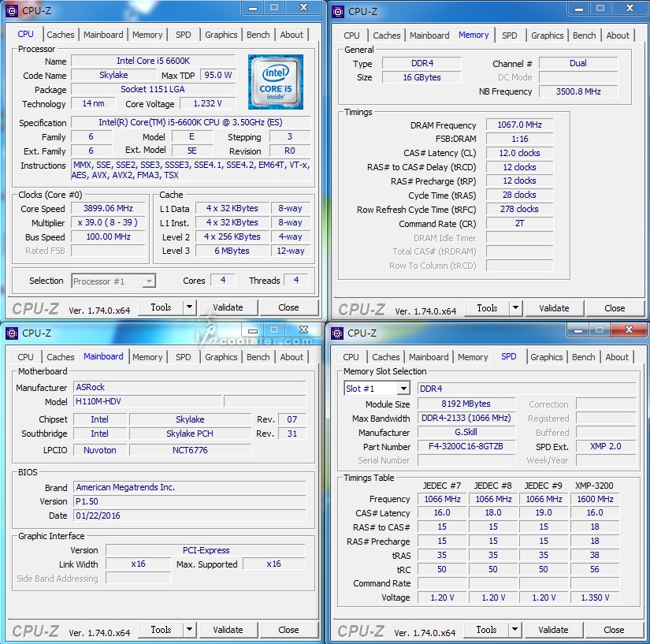The image size is (650, 644).
Task: Open Graphics tab in the CPU window
Action: click(x=221, y=35)
